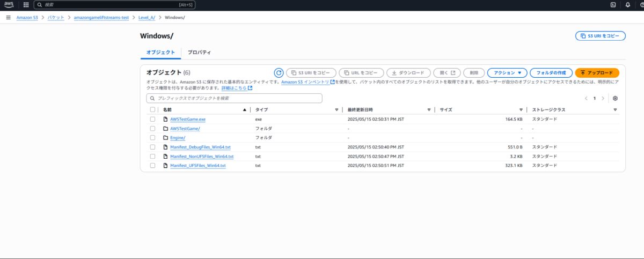644x259 pixels.
Task: Click the orange アップロード button
Action: coord(597,72)
